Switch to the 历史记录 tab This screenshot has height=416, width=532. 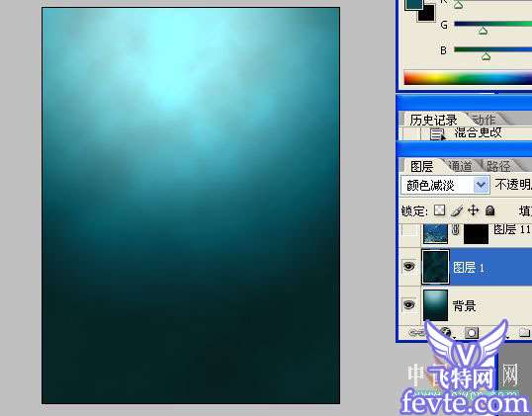(x=433, y=120)
